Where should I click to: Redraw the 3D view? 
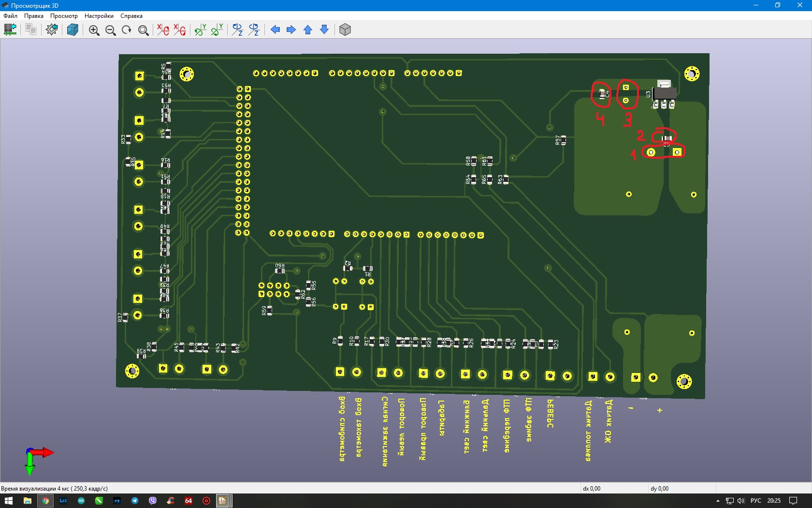click(x=127, y=30)
